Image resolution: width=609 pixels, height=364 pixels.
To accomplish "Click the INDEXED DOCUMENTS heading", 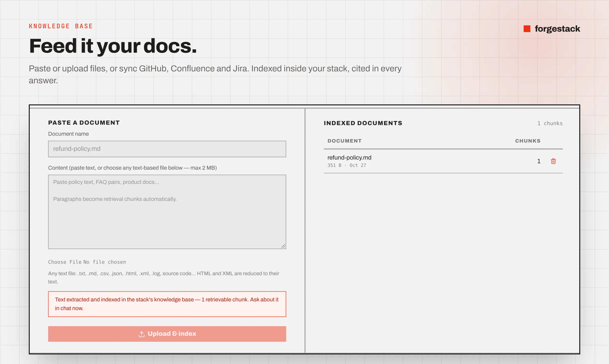I will [363, 123].
